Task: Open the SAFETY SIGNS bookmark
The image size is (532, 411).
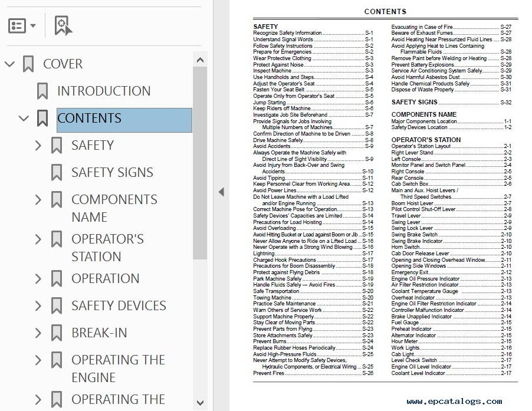Action: pyautogui.click(x=112, y=173)
